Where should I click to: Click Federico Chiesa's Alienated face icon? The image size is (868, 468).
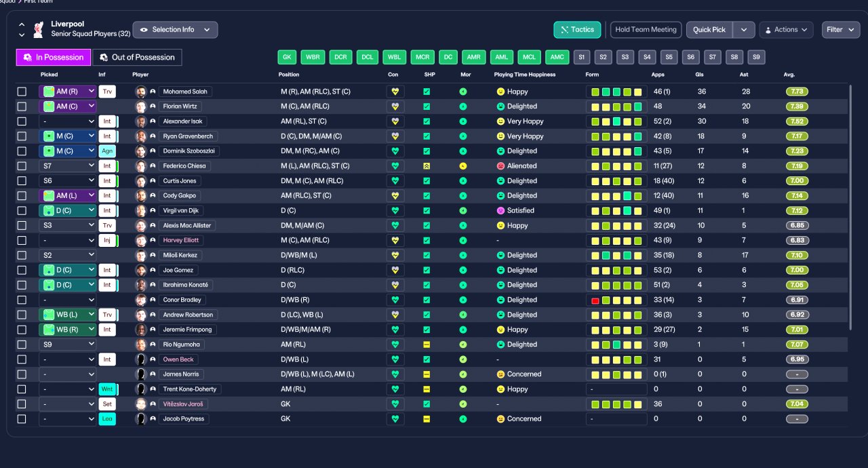(500, 166)
